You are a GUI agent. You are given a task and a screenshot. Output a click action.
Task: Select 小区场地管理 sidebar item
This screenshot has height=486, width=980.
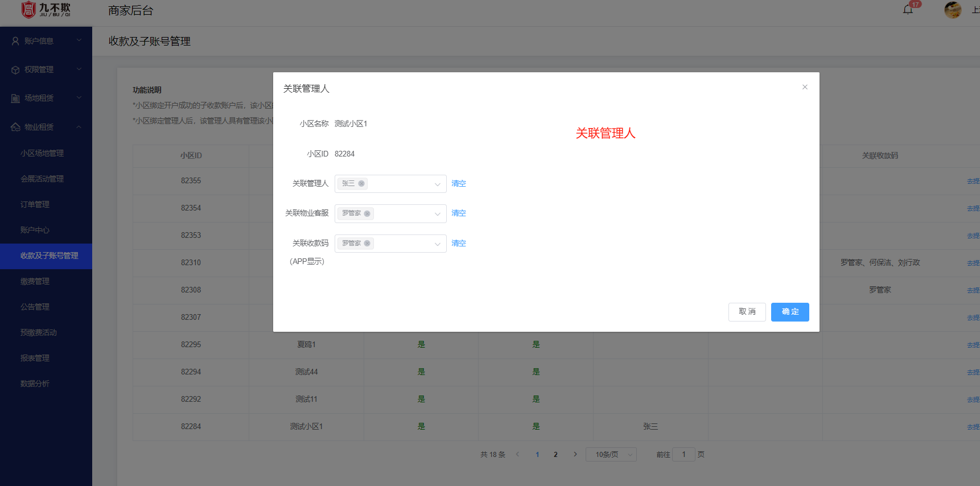tap(42, 153)
